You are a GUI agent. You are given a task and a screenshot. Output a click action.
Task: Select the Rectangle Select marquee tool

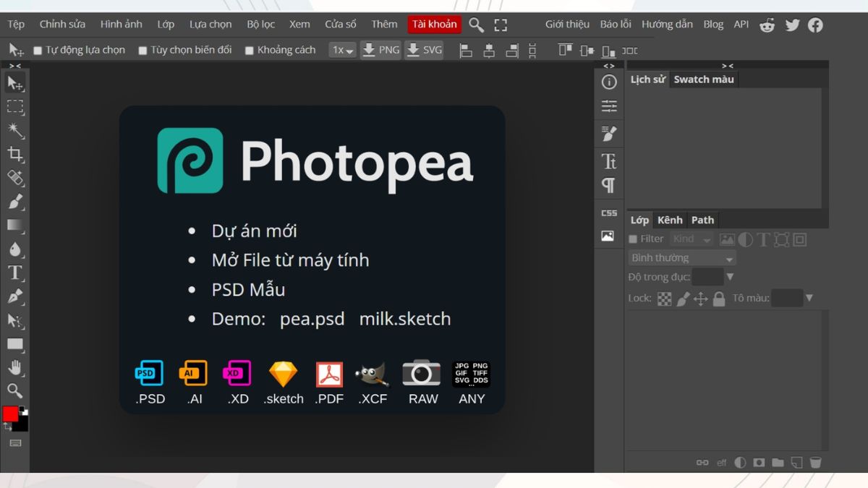coord(15,107)
